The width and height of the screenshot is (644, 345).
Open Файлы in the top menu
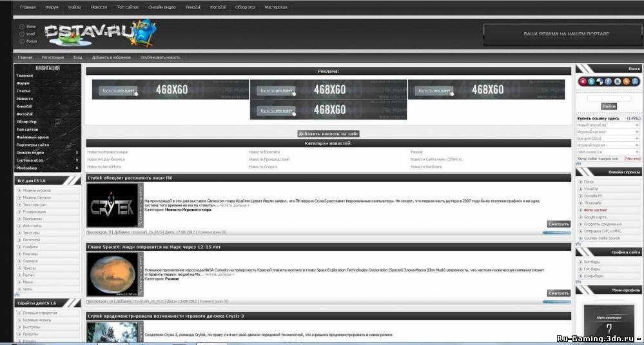coord(75,7)
